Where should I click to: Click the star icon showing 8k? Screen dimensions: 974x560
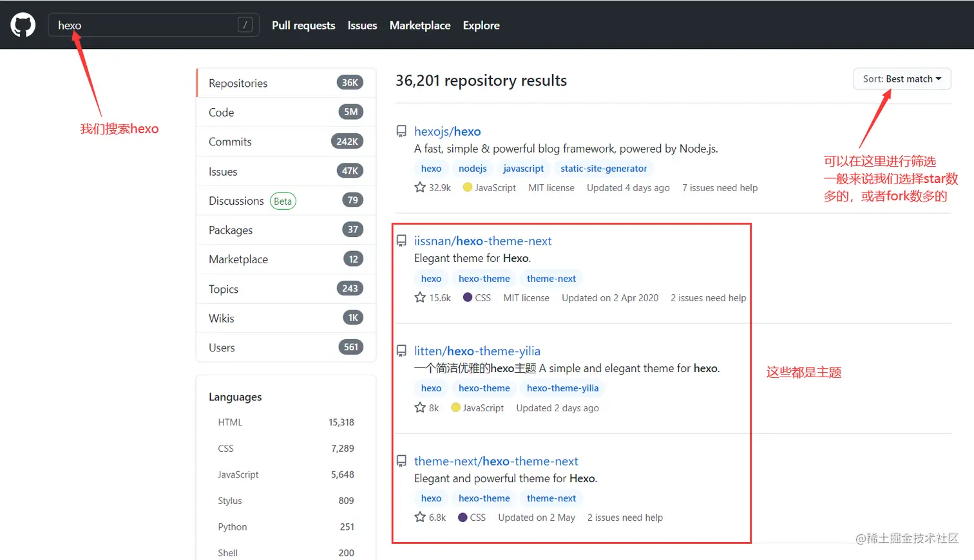[x=420, y=407]
